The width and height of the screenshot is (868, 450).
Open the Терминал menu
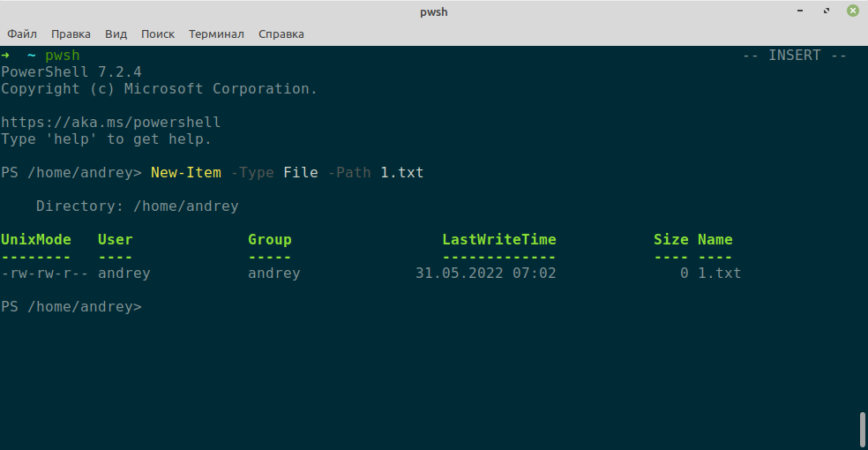(216, 34)
